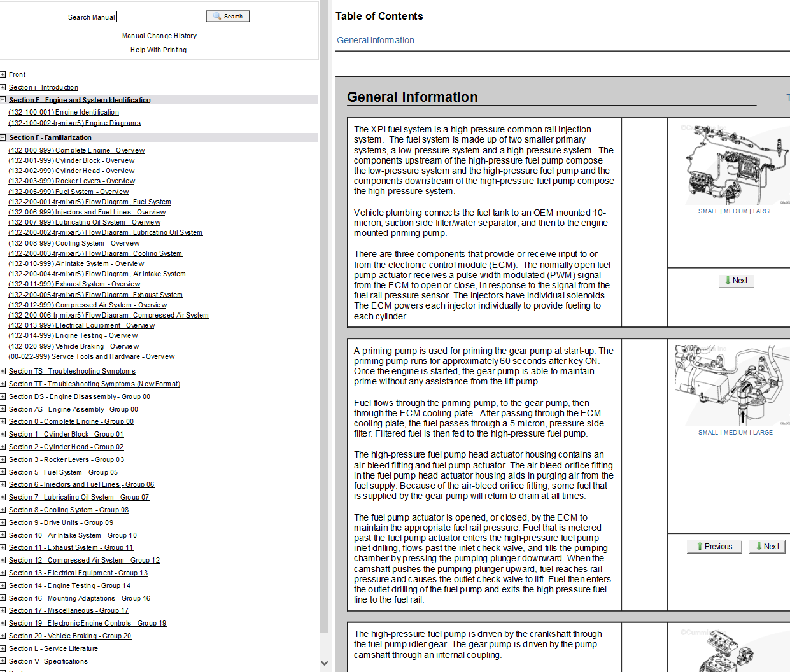
Task: Open (132-100-001) Engine Identification
Action: pyautogui.click(x=64, y=113)
